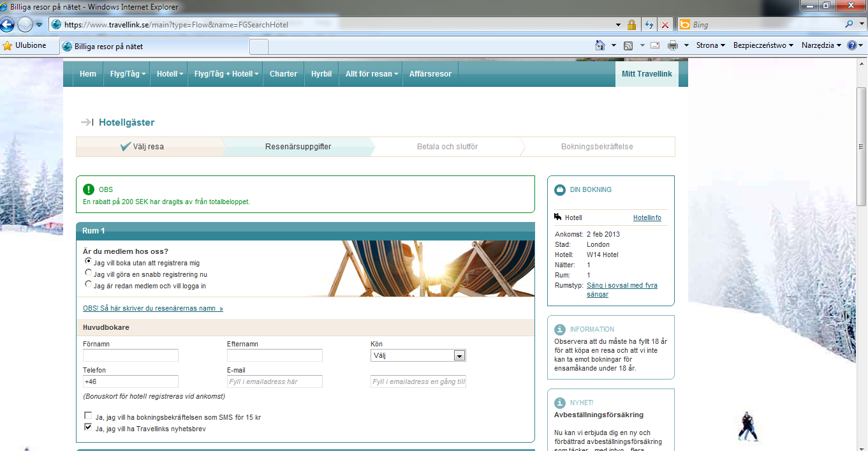
Task: Click the browser Back arrow button
Action: pyautogui.click(x=8, y=25)
